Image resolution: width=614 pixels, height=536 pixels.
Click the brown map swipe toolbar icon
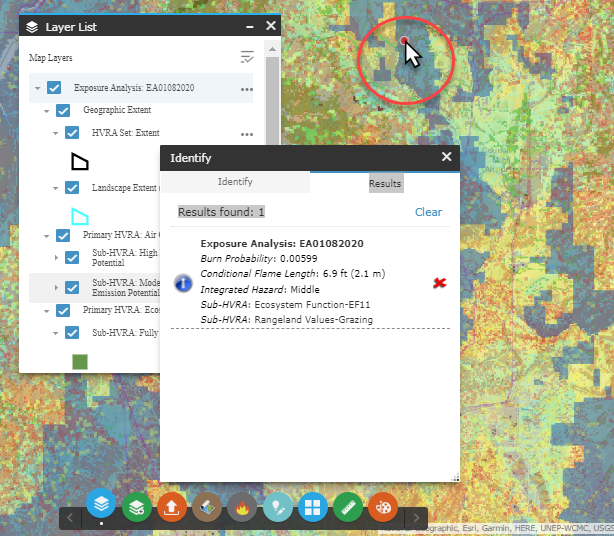[x=207, y=507]
